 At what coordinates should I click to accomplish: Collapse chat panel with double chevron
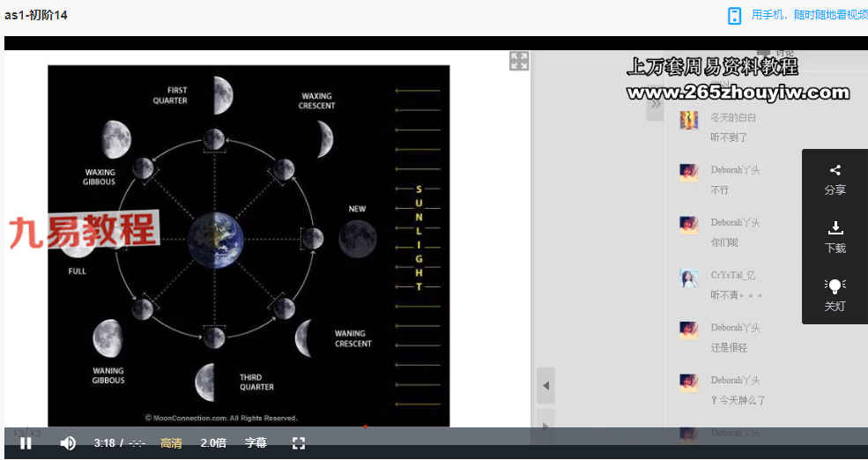click(x=654, y=106)
